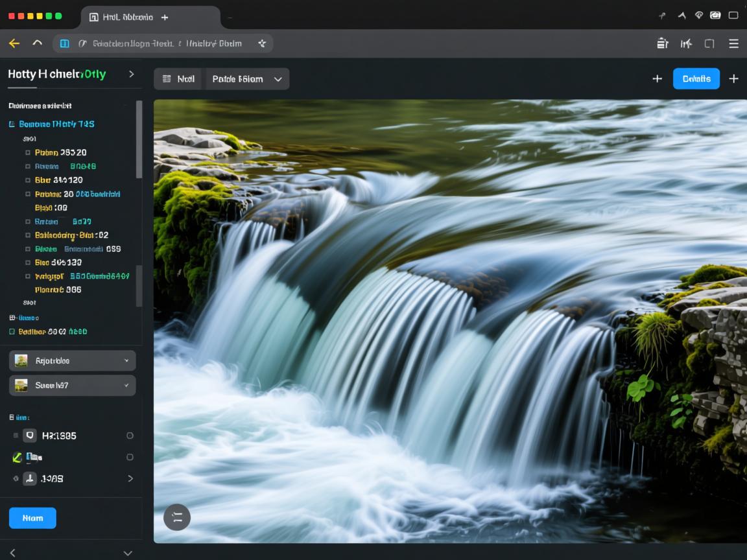Click the blue panel icon in address bar
This screenshot has width=747, height=560.
(x=64, y=43)
